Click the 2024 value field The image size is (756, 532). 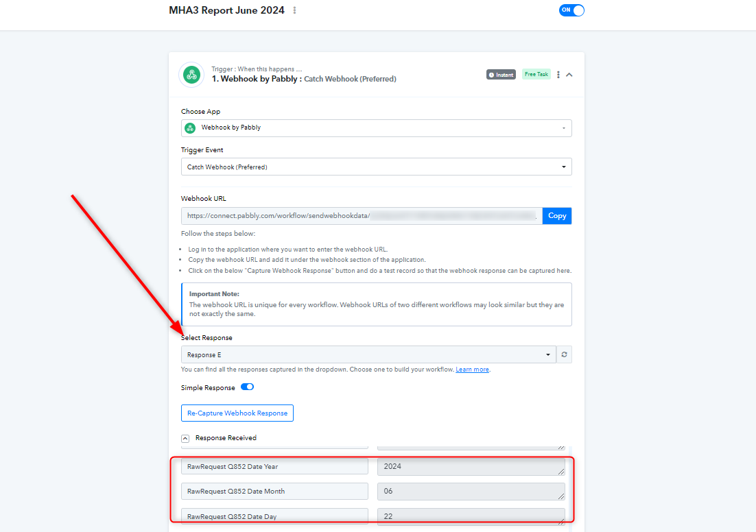[x=471, y=466]
